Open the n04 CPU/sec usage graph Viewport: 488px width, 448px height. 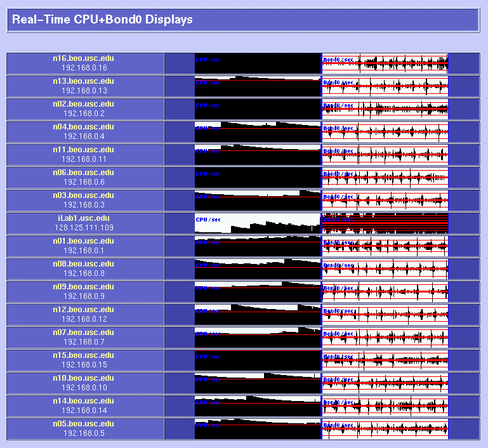pyautogui.click(x=258, y=132)
